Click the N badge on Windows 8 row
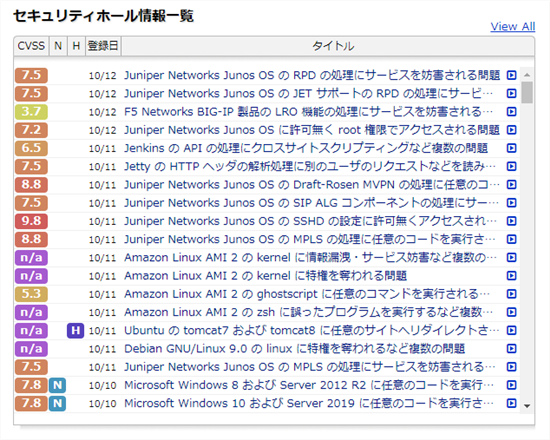The image size is (550, 440). 58,385
